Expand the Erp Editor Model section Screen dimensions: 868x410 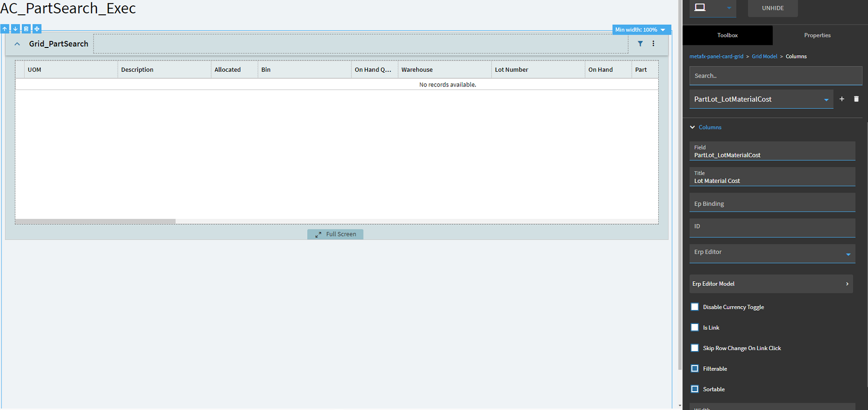tap(772, 284)
